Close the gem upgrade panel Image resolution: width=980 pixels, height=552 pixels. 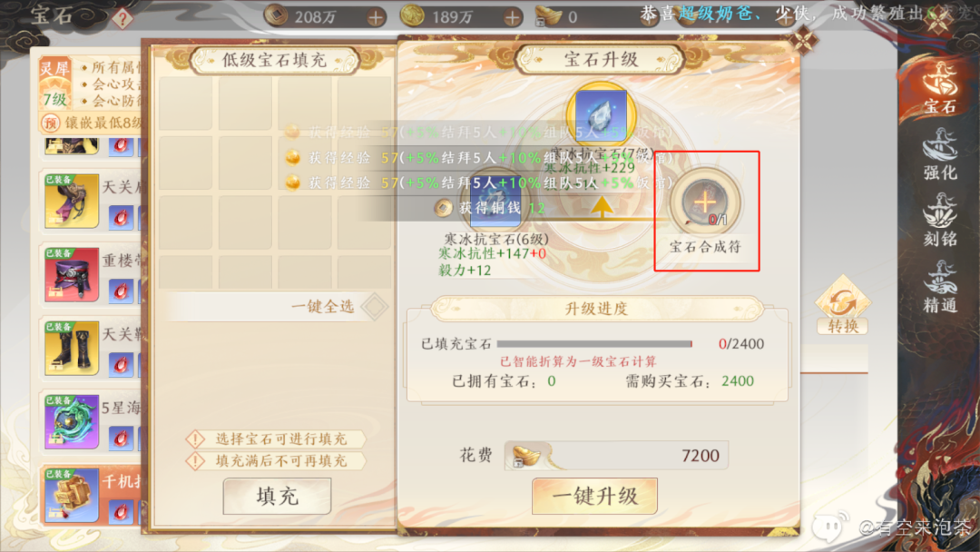pos(803,41)
